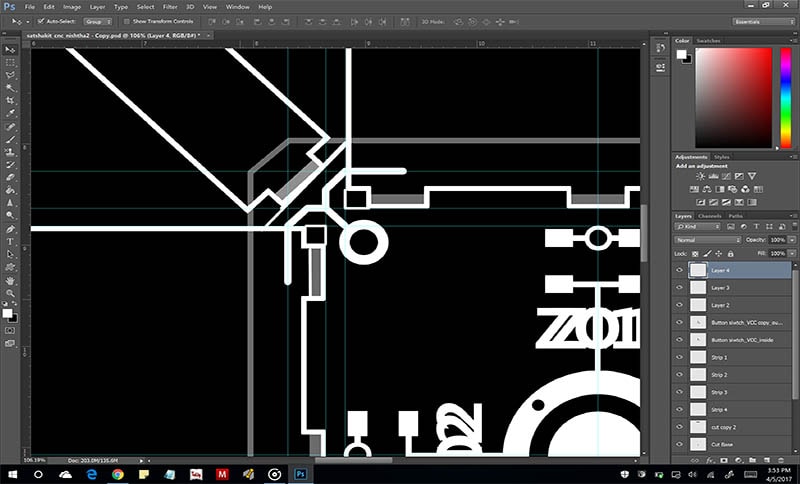
Task: Select the Path Selection tool
Action: 10,254
